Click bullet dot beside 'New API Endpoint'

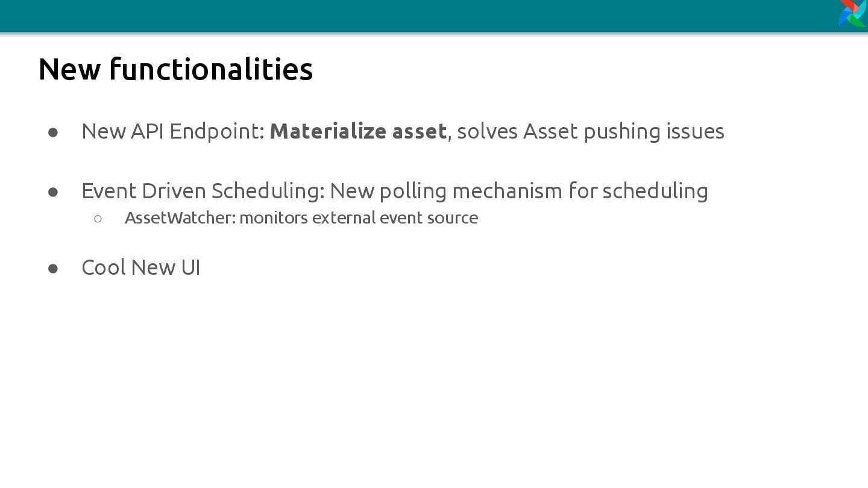click(53, 132)
